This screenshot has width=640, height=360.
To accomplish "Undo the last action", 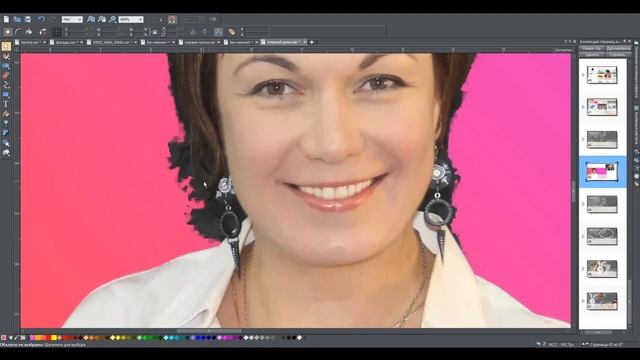I will click(x=41, y=19).
